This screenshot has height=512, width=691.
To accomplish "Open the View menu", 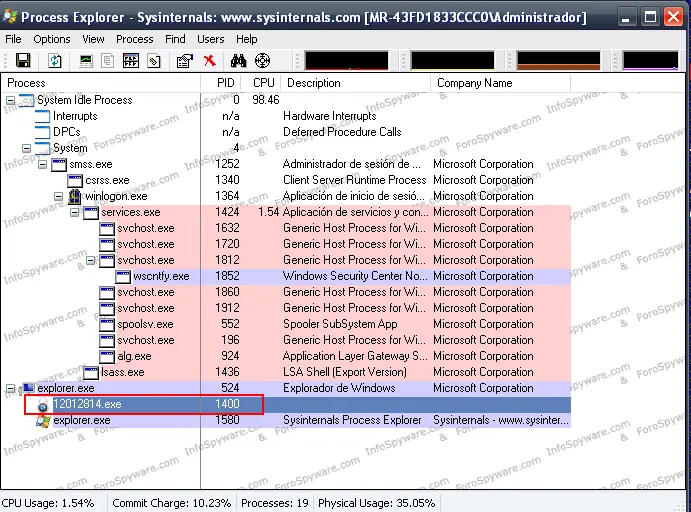I will (93, 39).
